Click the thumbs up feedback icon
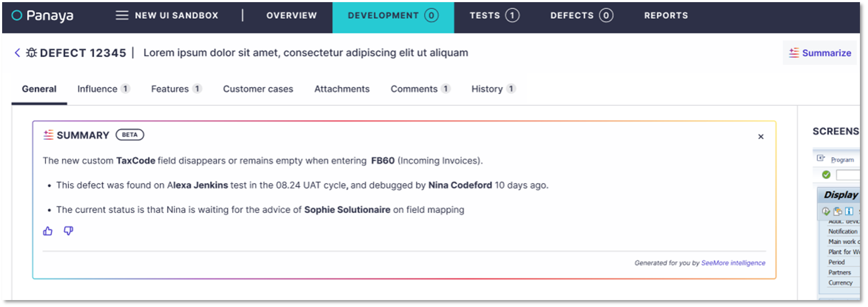The width and height of the screenshot is (868, 307). click(48, 231)
